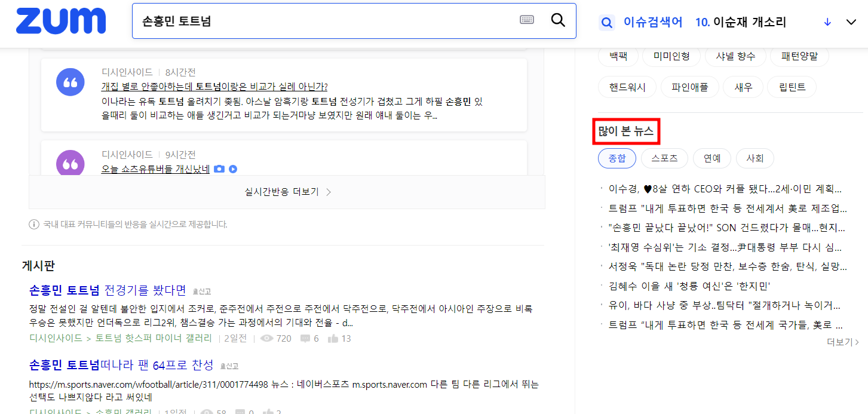This screenshot has height=414, width=868.
Task: Open the virtual keyboard icon in search box
Action: pos(527,20)
